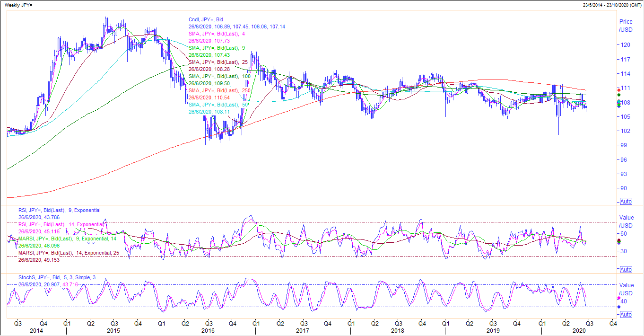Click the RSI value 45.116
The height and width of the screenshot is (336, 644).
39,231
